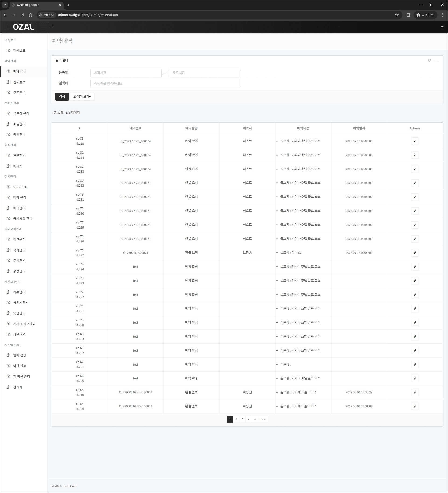Edit reservation no.75 with the pencil icon
Image resolution: width=448 pixels, height=493 pixels.
click(x=415, y=253)
